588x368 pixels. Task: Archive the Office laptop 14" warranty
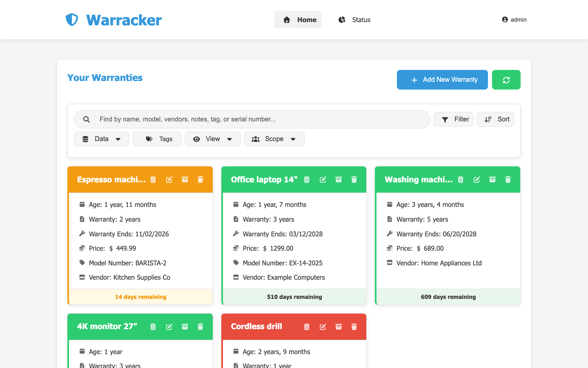click(x=339, y=180)
